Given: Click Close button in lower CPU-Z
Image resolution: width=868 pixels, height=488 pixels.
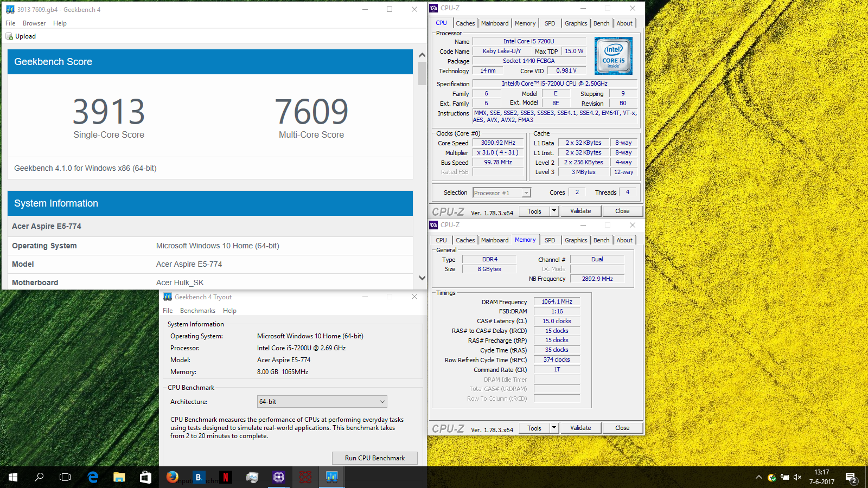Looking at the screenshot, I should coord(622,428).
